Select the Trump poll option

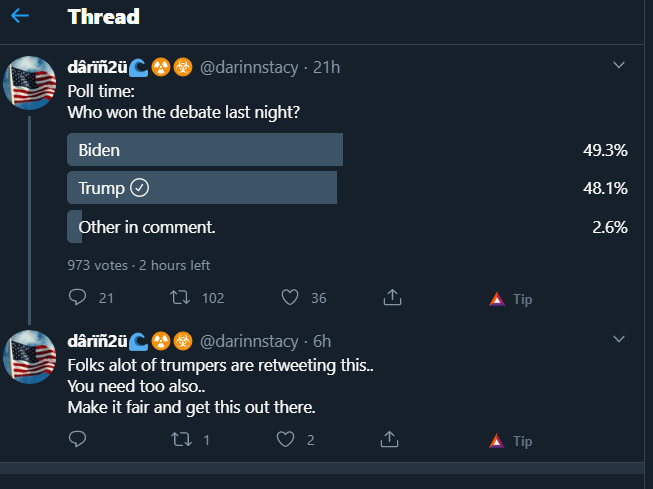347,188
